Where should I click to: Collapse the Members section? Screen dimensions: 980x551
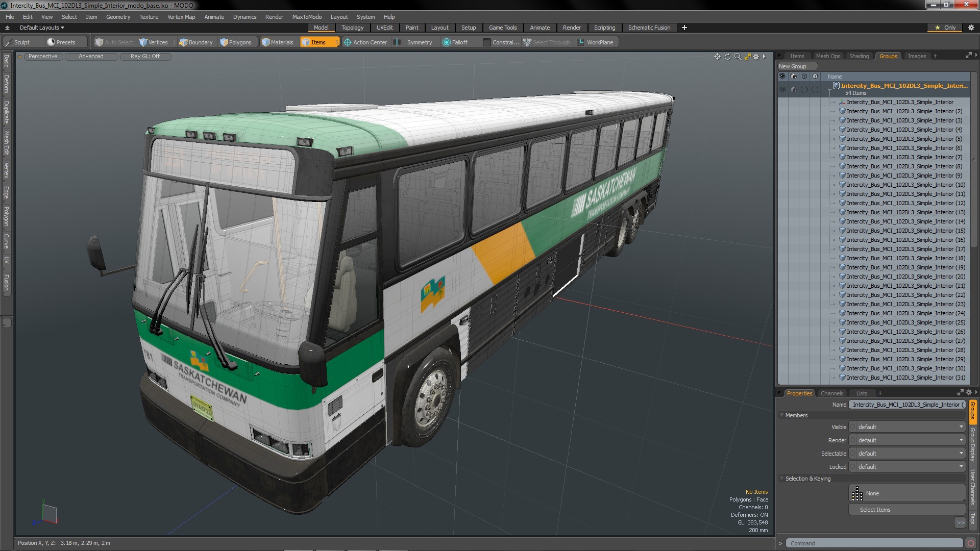pos(782,415)
